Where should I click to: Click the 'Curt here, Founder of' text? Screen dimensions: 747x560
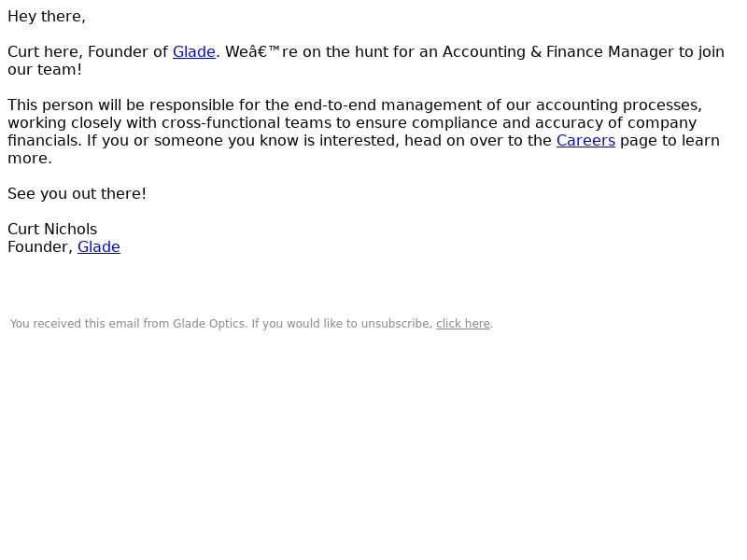(x=88, y=52)
